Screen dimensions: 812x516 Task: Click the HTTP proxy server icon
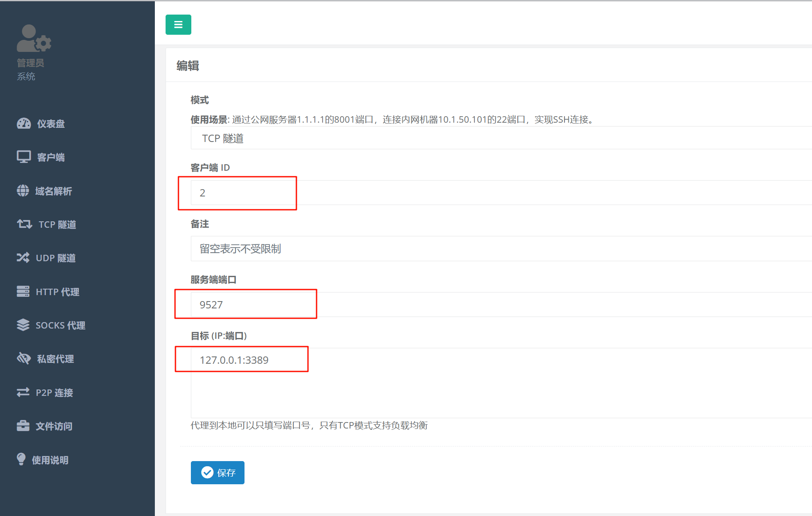(23, 292)
